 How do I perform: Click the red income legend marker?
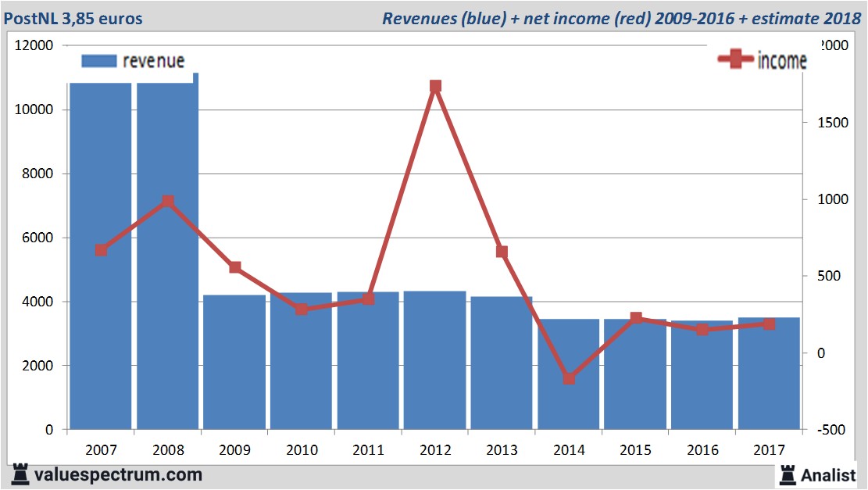pyautogui.click(x=735, y=60)
